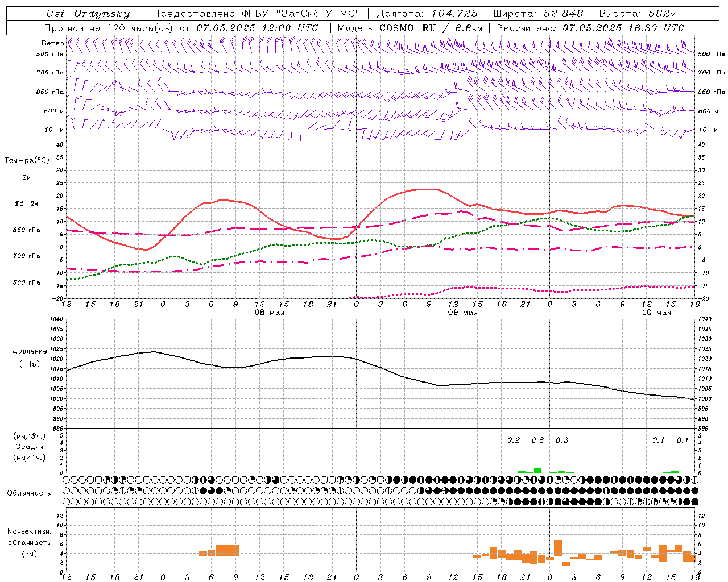Select the 10 м wind level label on left
The image size is (728, 582).
tap(55, 130)
